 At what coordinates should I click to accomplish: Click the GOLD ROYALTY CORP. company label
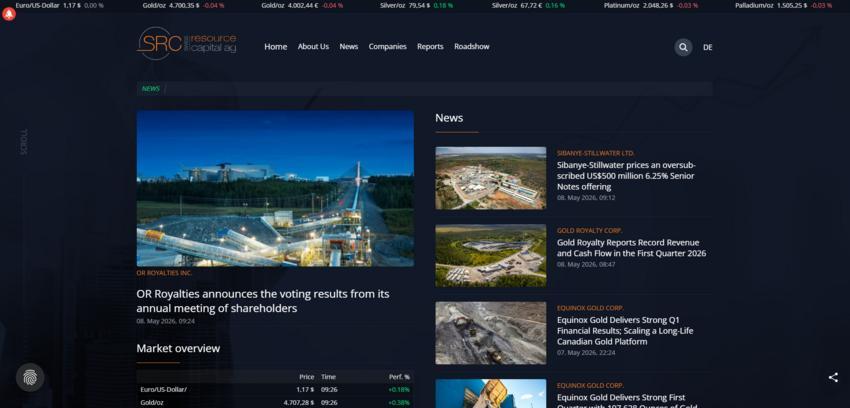point(589,231)
